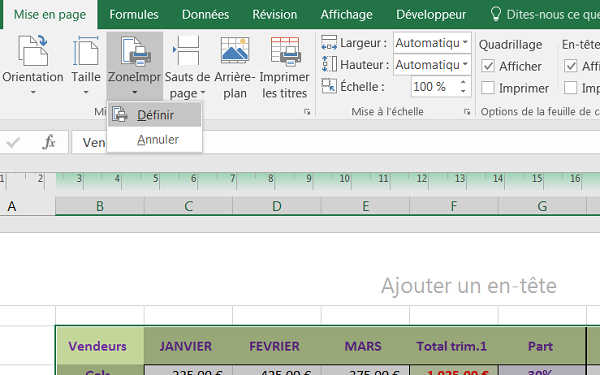600x375 pixels.
Task: Click the JANVIER header cell
Action: [188, 346]
